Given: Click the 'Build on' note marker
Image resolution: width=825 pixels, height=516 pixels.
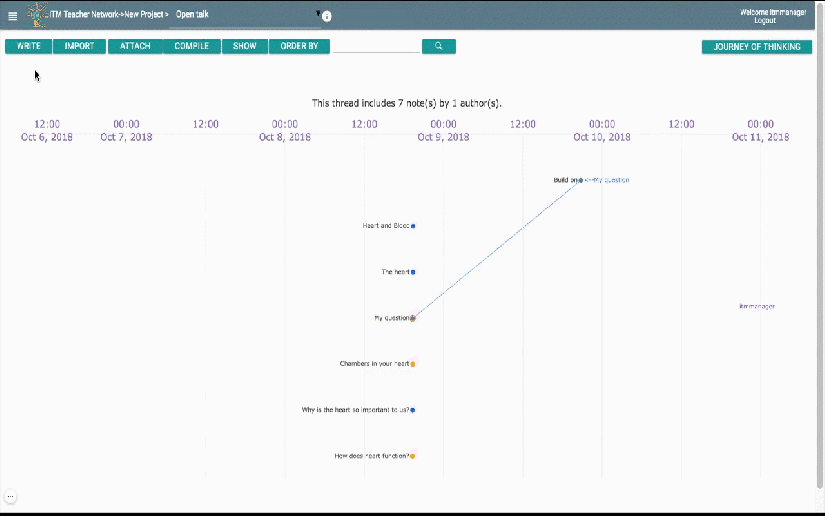Looking at the screenshot, I should [581, 180].
